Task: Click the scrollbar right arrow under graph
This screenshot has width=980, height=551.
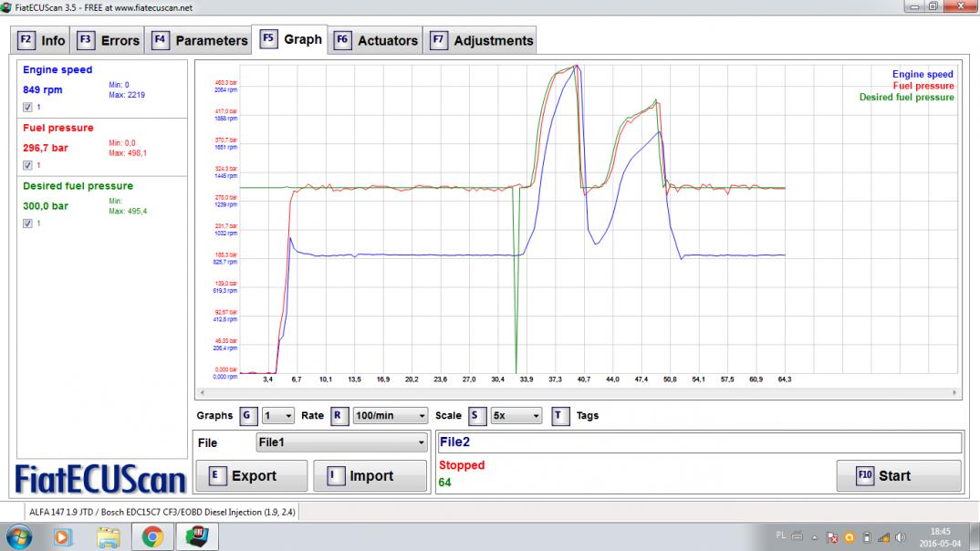Action: pos(954,393)
